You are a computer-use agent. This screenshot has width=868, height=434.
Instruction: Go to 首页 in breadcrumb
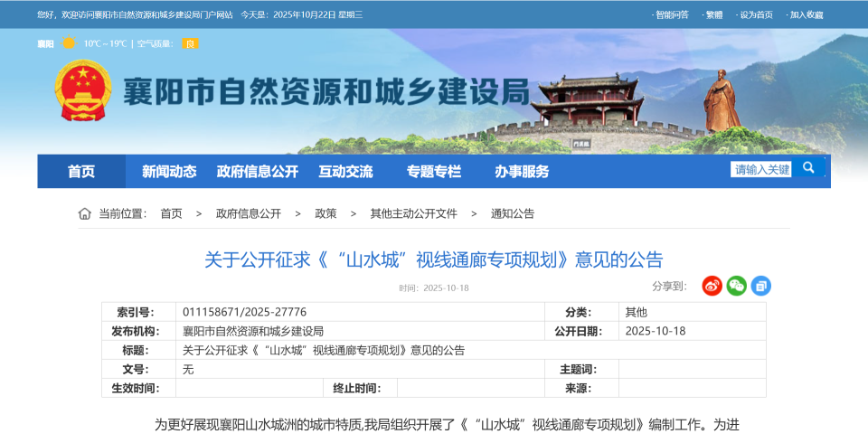(171, 213)
